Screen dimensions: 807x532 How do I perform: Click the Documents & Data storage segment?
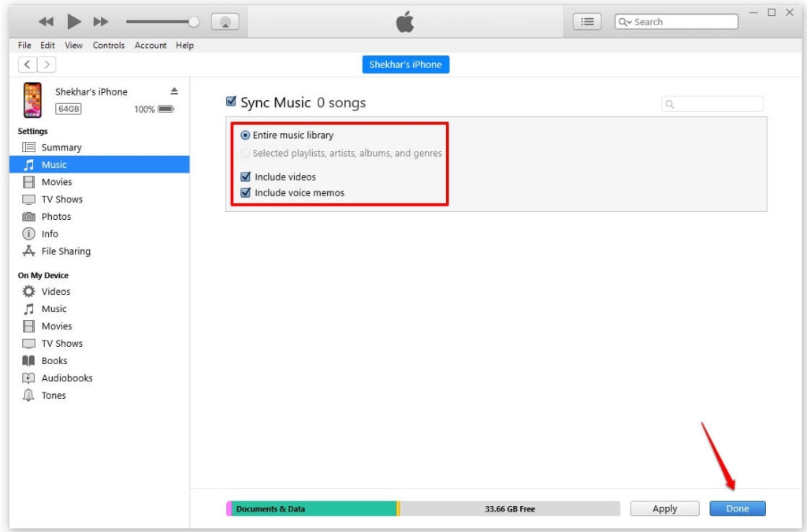pyautogui.click(x=313, y=509)
